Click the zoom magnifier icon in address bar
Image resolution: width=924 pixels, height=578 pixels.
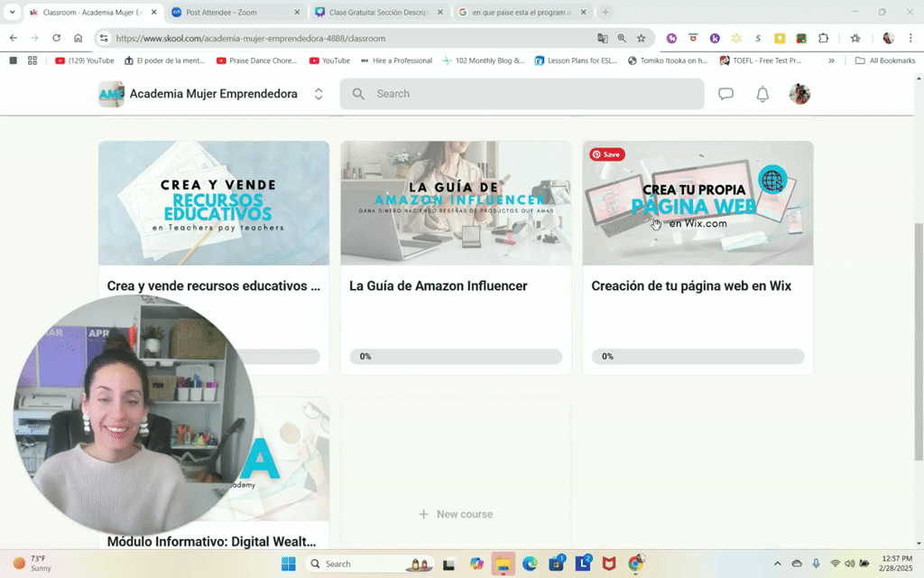(622, 38)
